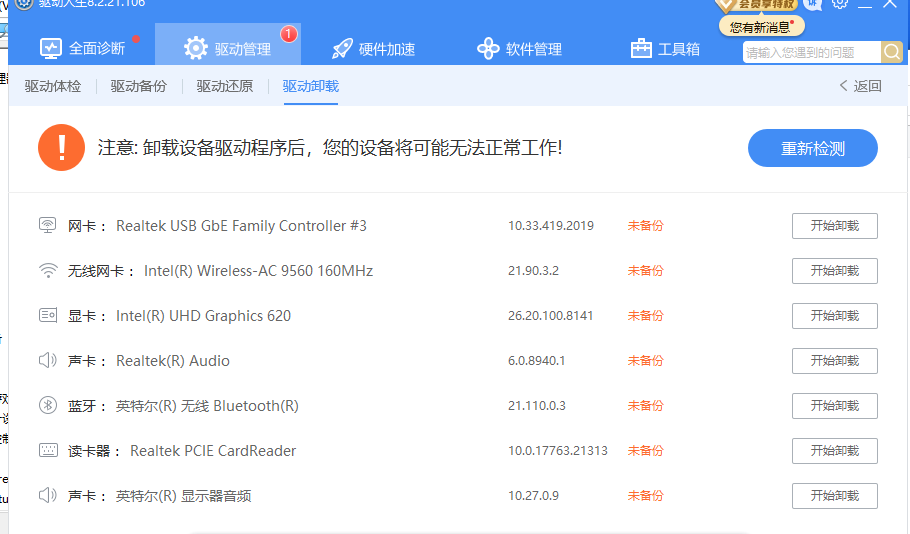Click the 重新检测 button
This screenshot has width=910, height=534.
tap(812, 149)
